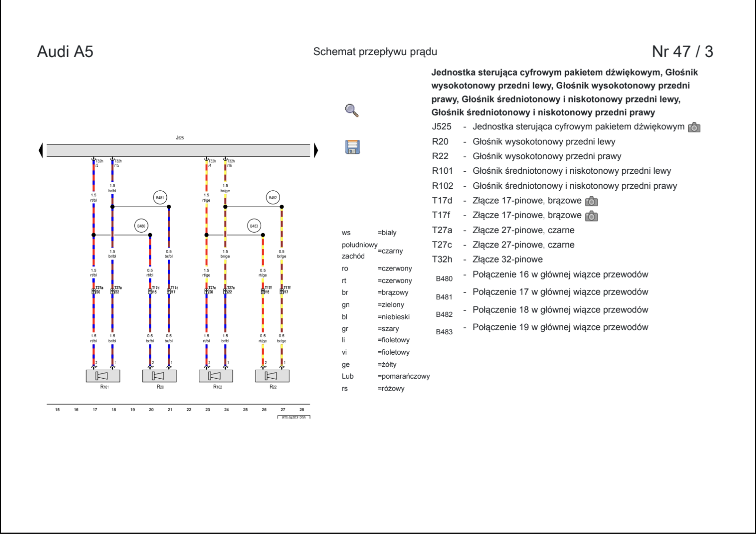Click the "Nr 47 / 3" page number

click(x=682, y=51)
